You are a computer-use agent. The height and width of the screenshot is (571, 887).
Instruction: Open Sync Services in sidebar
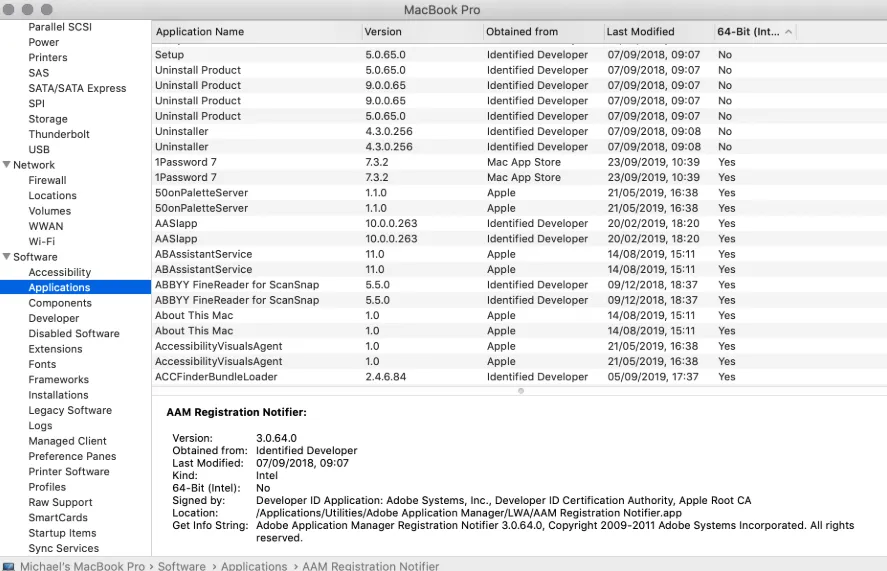(x=63, y=548)
